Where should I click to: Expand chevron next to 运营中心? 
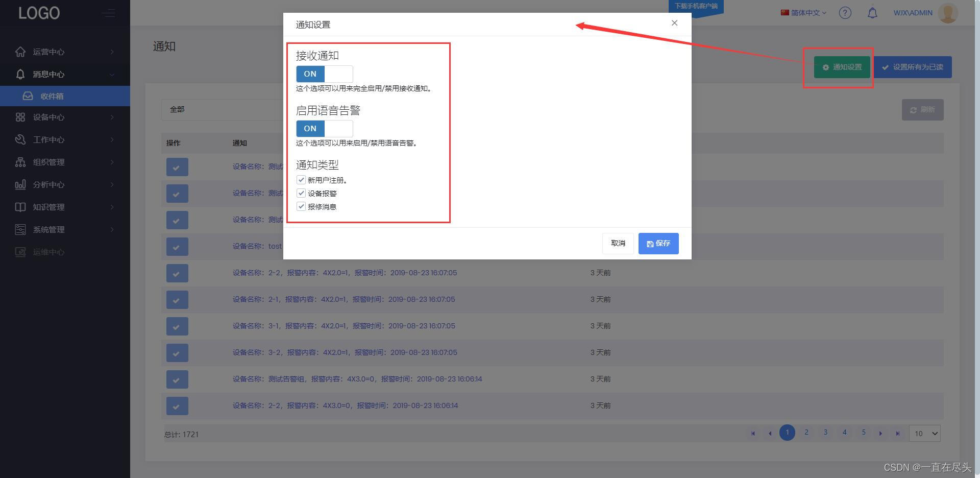(x=112, y=52)
